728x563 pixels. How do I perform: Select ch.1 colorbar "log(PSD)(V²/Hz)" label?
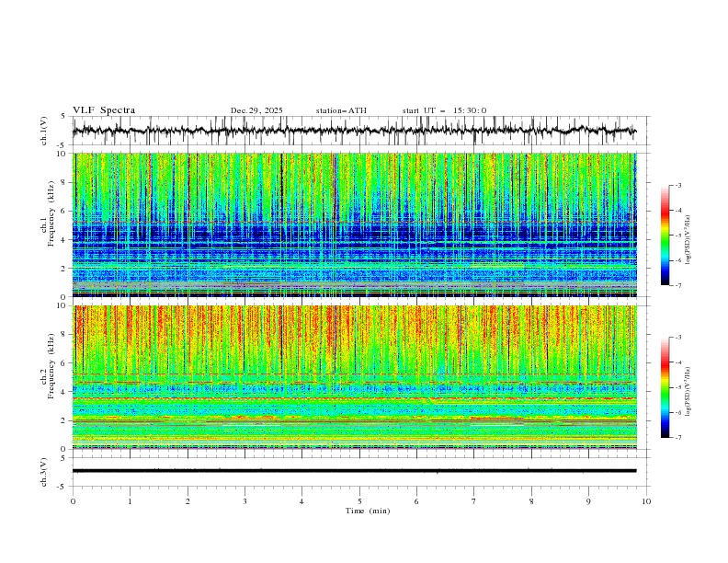pos(689,240)
